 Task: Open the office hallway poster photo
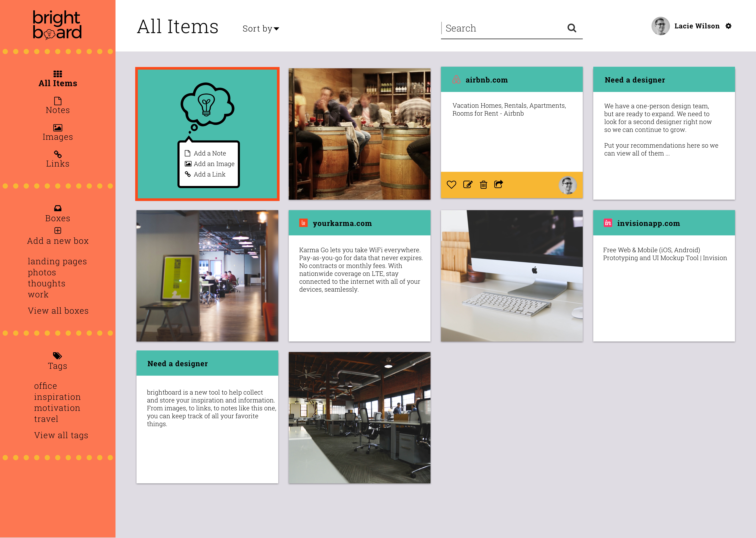[x=207, y=276]
